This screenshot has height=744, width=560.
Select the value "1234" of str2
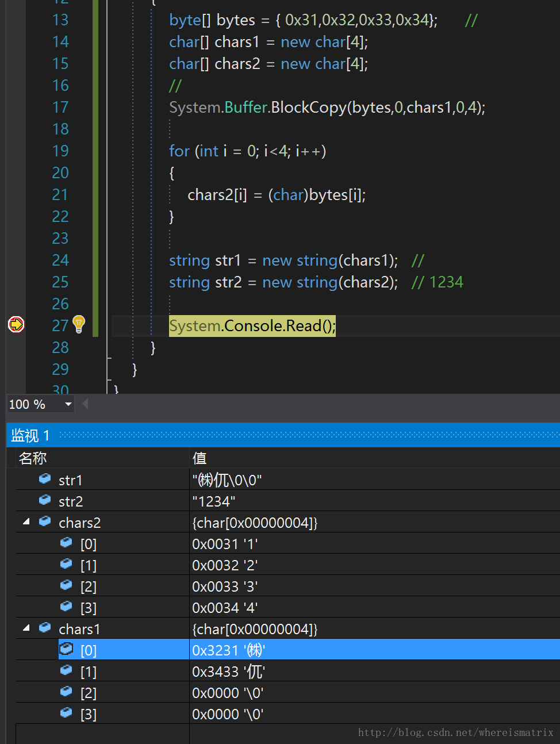tap(213, 501)
